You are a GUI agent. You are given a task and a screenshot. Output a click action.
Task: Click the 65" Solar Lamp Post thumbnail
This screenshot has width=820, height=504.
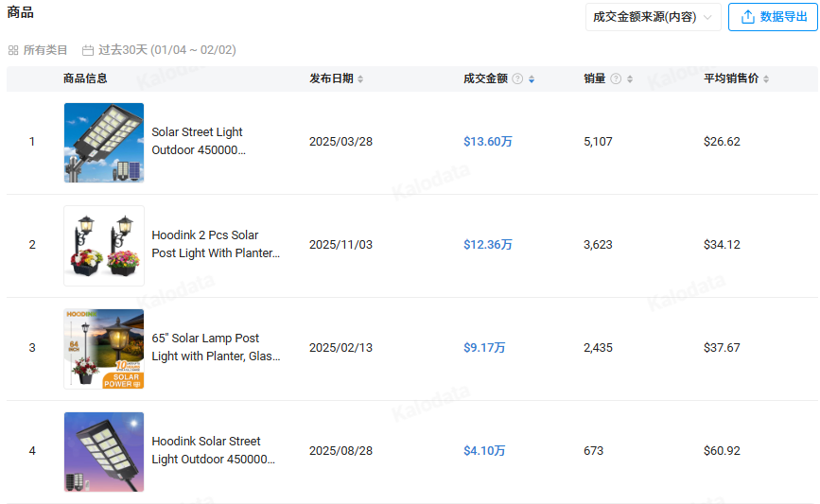click(104, 348)
